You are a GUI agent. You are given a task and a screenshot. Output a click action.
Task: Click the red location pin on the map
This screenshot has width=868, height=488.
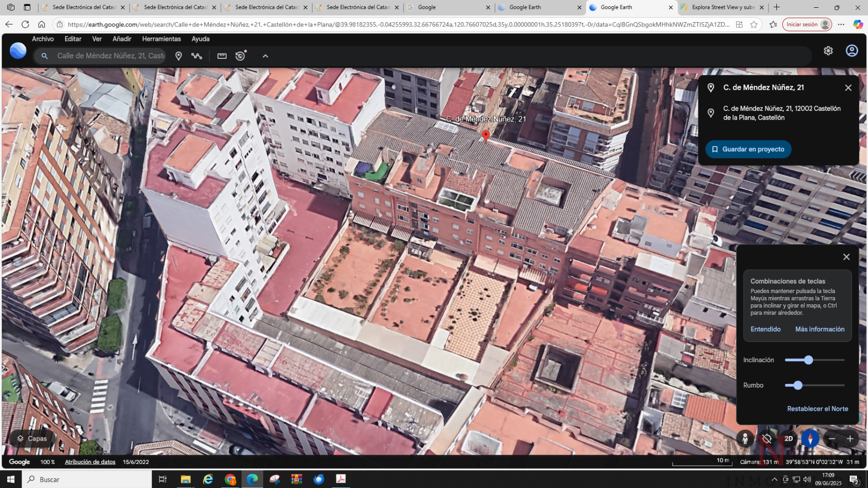tap(486, 136)
